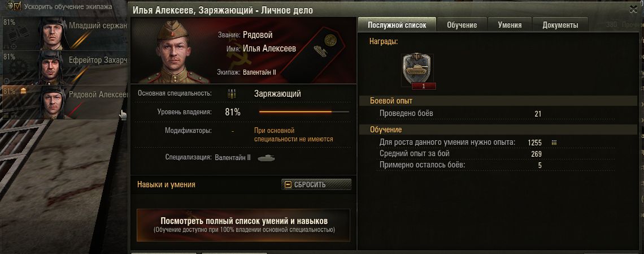Click the academy icon beside Рядовой Алексеев

pos(23,91)
